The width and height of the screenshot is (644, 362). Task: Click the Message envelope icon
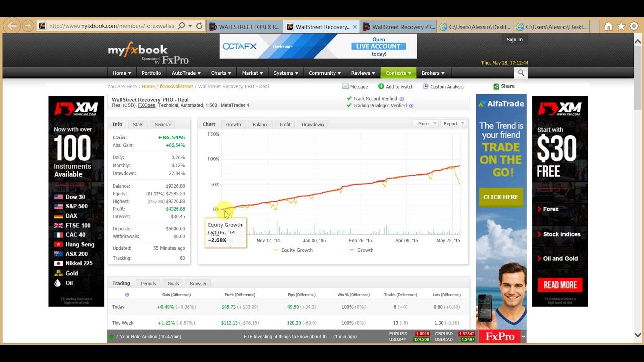coord(345,87)
